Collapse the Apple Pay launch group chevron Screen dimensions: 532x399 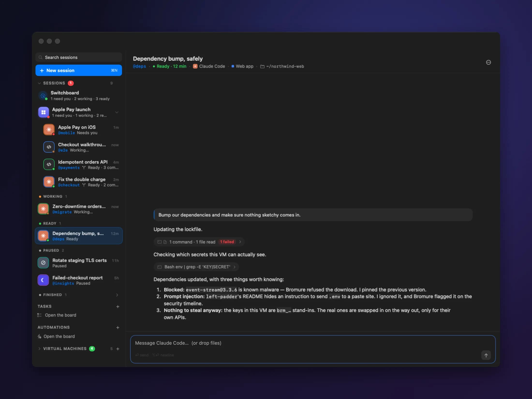[x=117, y=112]
